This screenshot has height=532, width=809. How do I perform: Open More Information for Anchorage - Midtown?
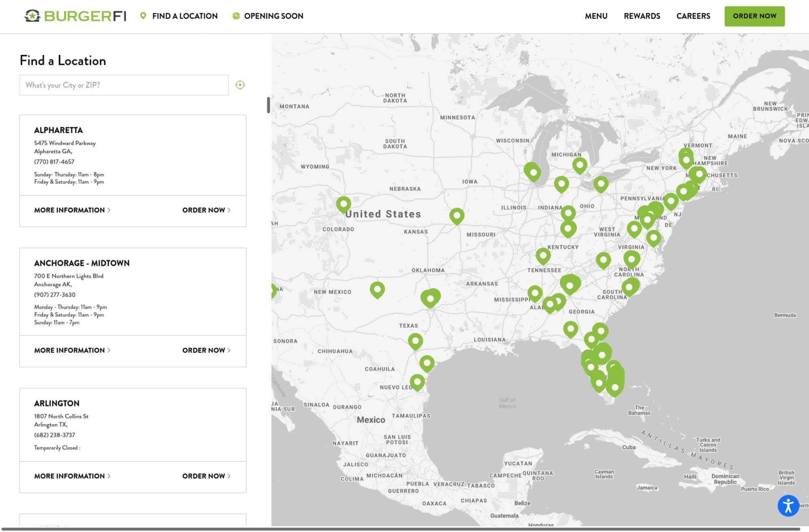point(72,350)
